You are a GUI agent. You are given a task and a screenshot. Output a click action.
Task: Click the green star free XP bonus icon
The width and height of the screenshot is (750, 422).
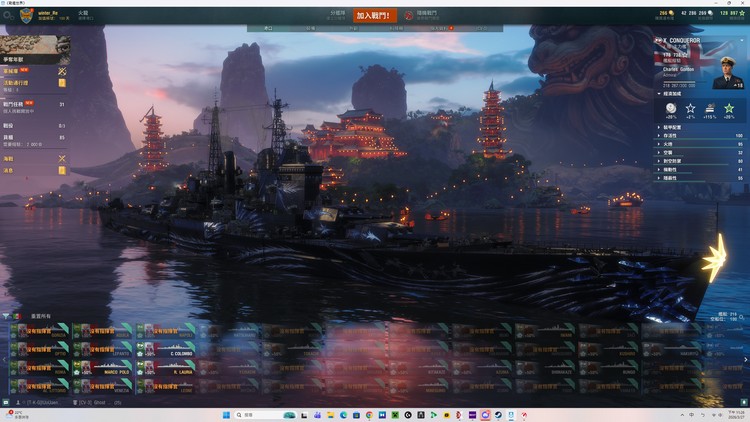[729, 108]
